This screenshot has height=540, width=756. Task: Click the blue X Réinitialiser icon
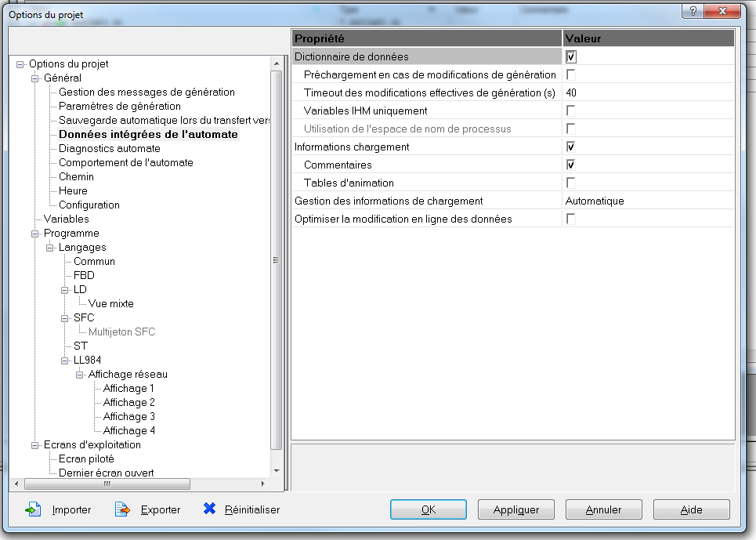coord(209,509)
